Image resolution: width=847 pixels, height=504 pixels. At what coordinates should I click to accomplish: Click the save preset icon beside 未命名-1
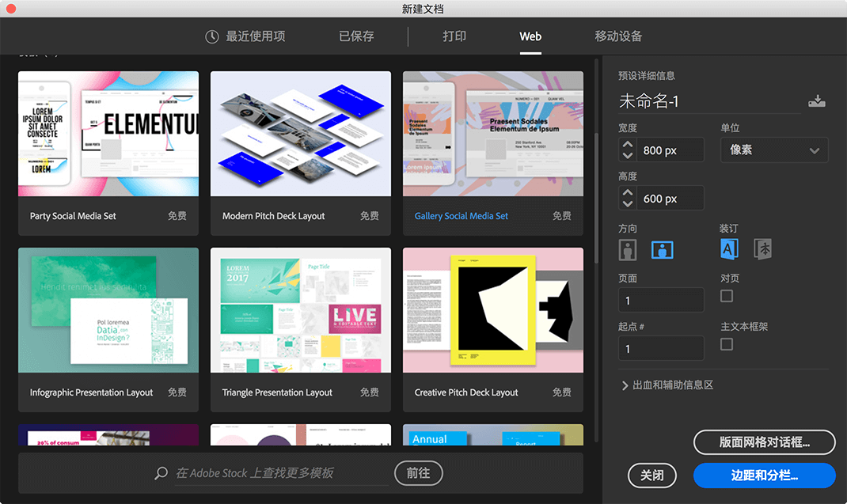816,101
